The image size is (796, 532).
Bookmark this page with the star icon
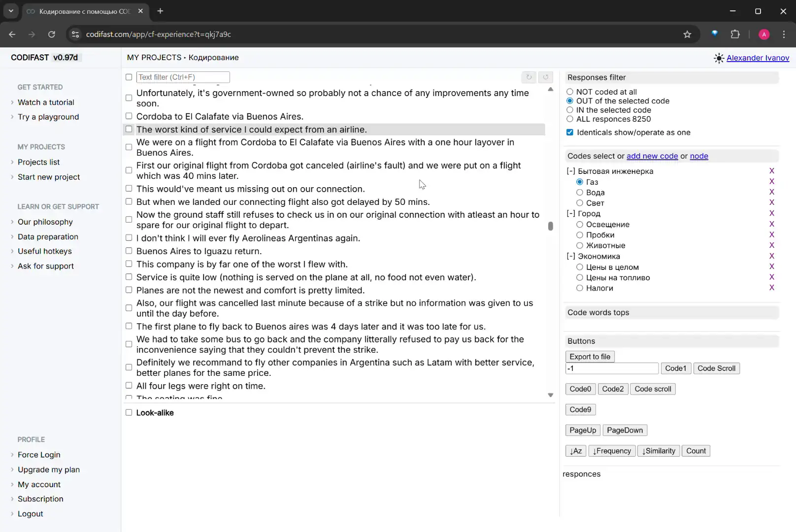pos(687,34)
